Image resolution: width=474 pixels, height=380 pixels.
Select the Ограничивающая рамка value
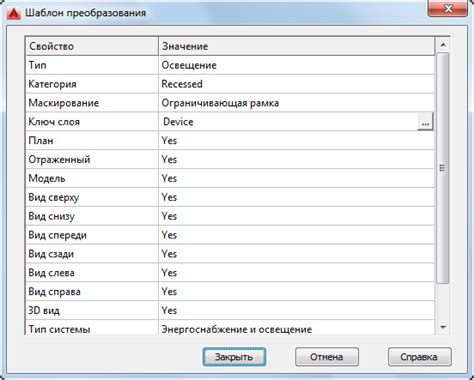[297, 103]
